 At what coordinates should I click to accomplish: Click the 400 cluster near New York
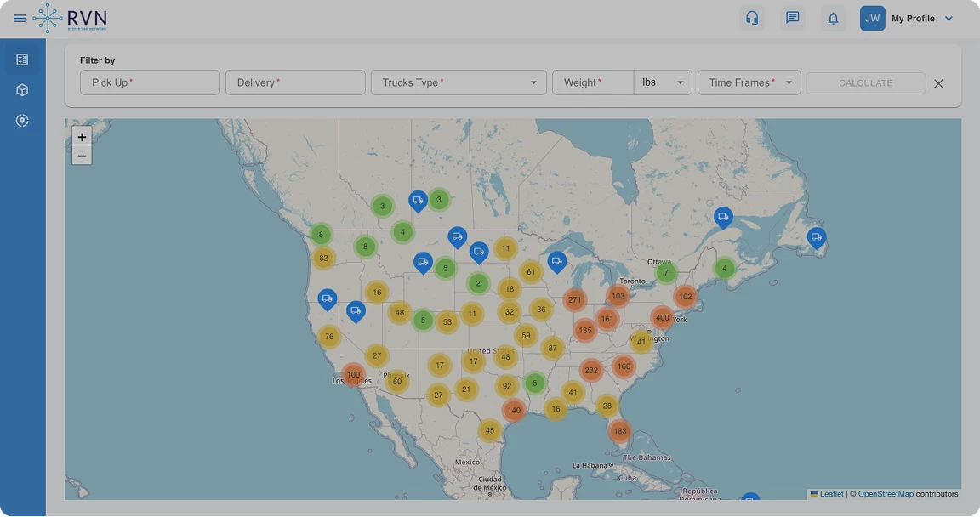click(x=663, y=318)
